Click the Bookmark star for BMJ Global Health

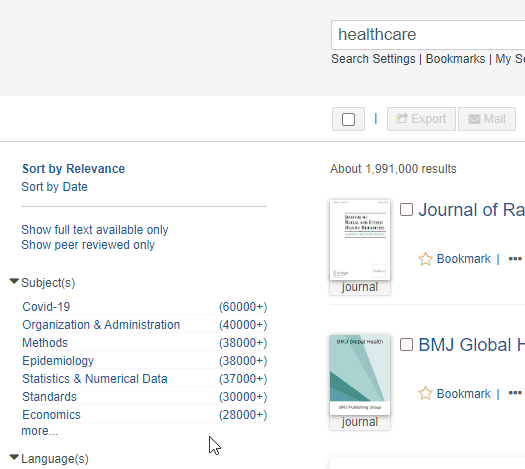point(425,393)
